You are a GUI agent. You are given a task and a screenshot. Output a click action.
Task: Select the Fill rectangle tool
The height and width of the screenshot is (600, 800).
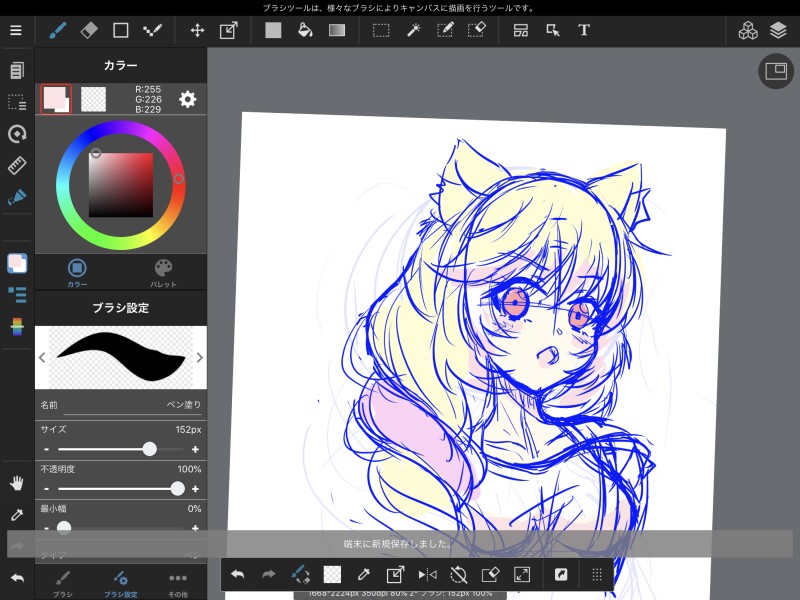coord(273,31)
